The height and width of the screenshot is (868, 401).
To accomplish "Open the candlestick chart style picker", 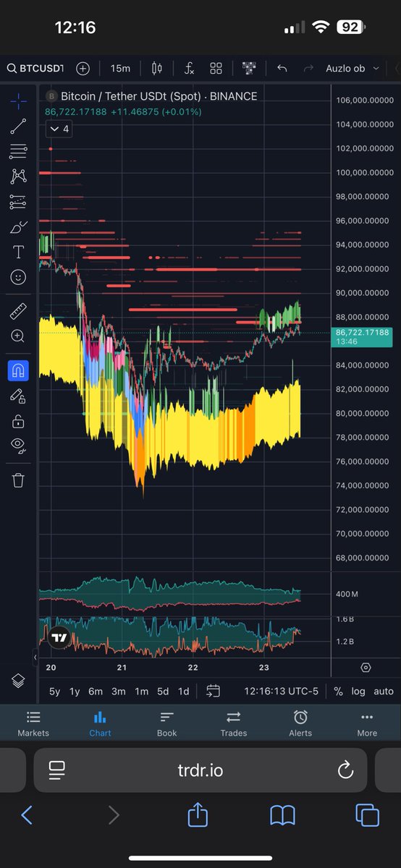I will (x=157, y=68).
